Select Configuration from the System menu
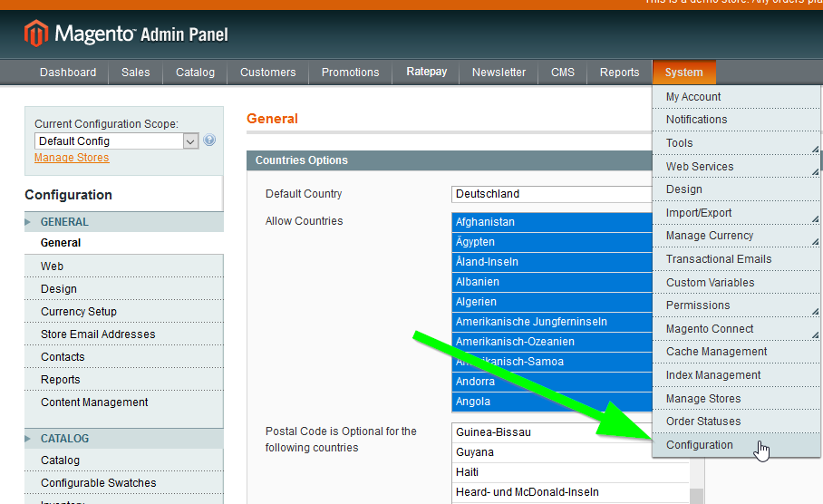Screen dimensions: 823x504 point(700,445)
